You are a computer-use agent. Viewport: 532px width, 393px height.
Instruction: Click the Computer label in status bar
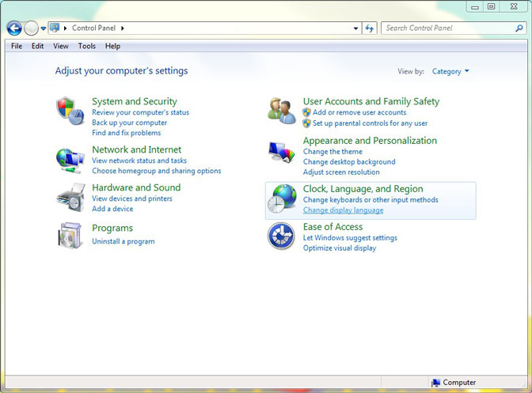[x=459, y=383]
